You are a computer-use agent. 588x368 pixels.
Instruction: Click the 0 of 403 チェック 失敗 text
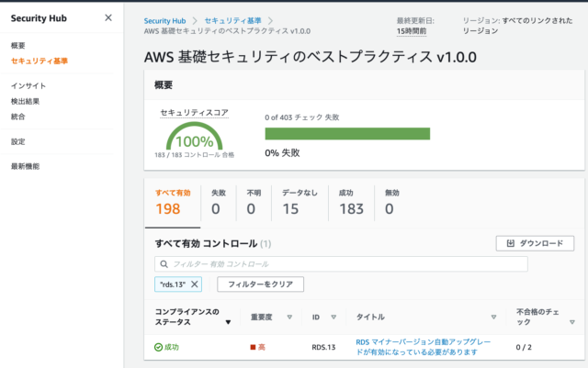tap(302, 117)
